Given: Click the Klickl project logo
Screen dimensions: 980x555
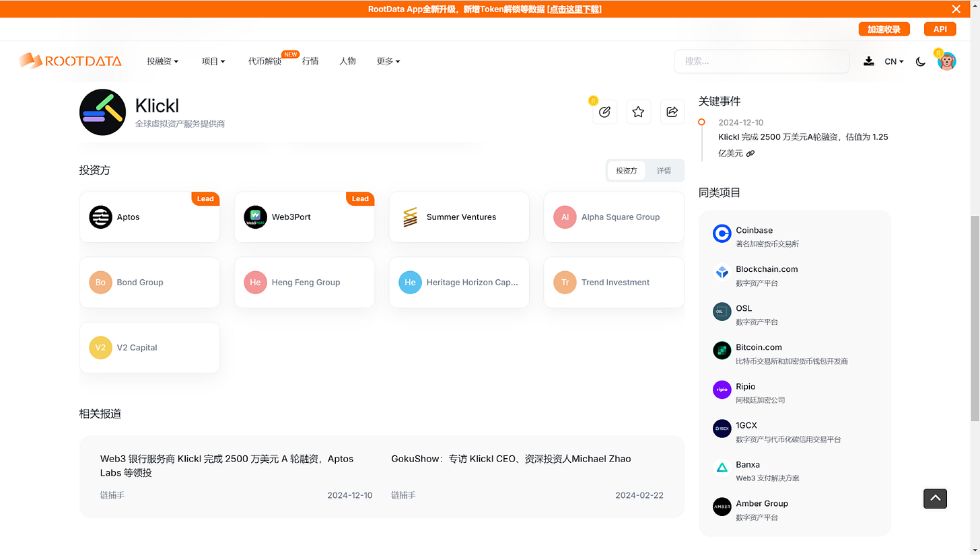Looking at the screenshot, I should tap(102, 112).
